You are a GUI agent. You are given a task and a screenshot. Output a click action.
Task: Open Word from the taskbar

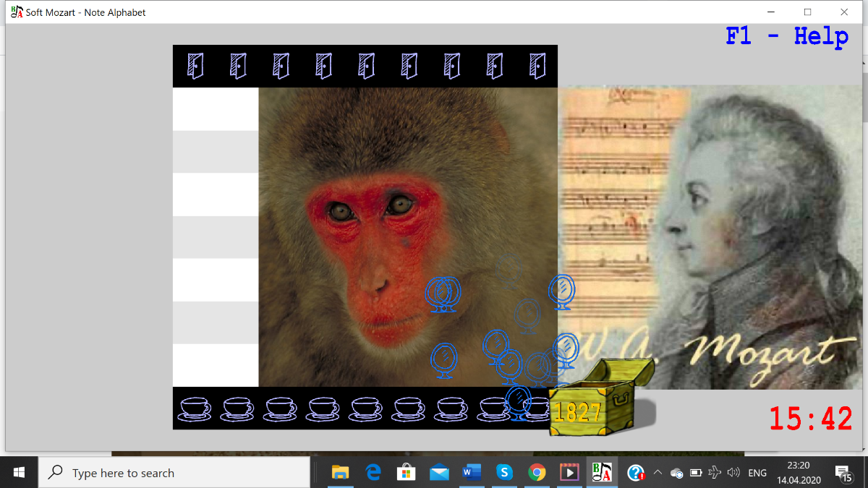(472, 473)
